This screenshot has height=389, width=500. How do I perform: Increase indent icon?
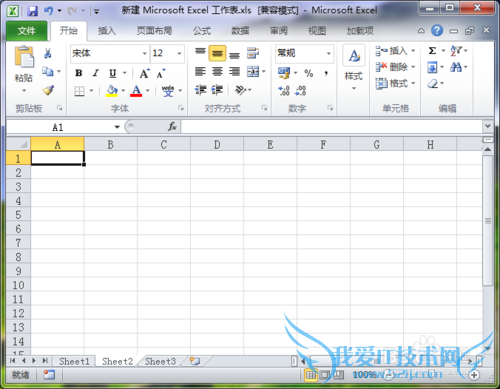pyautogui.click(x=217, y=90)
